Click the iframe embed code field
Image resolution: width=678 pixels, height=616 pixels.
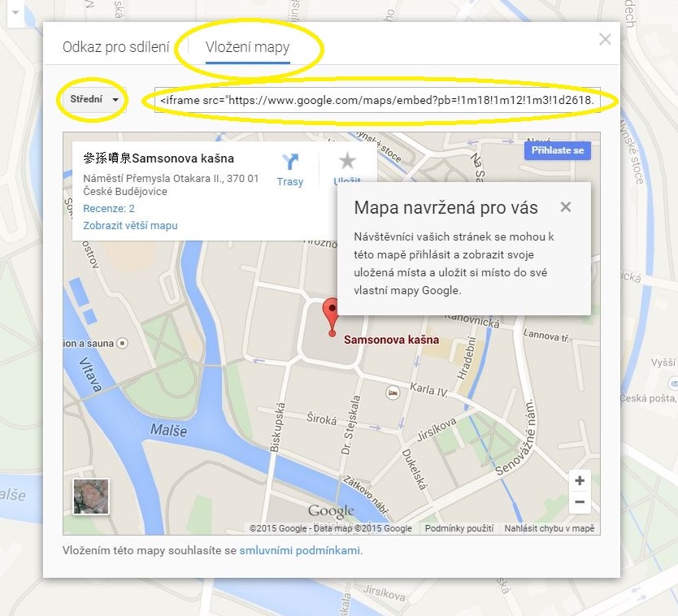[377, 100]
